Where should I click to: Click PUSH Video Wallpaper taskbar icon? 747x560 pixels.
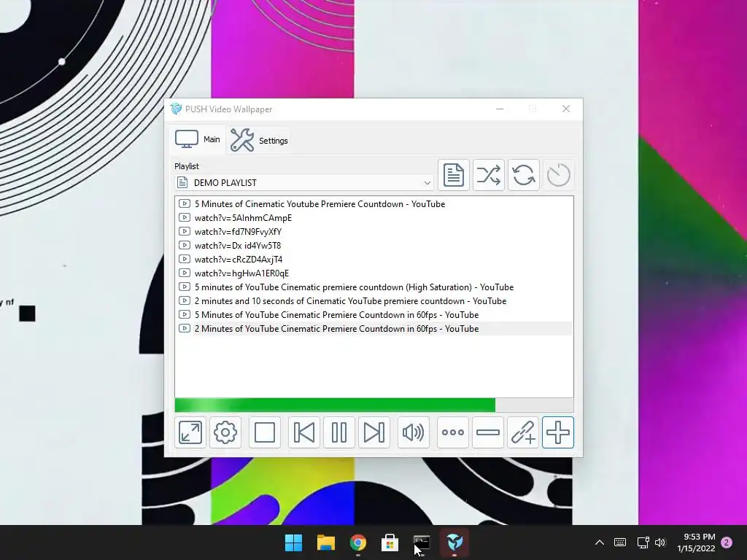coord(454,542)
